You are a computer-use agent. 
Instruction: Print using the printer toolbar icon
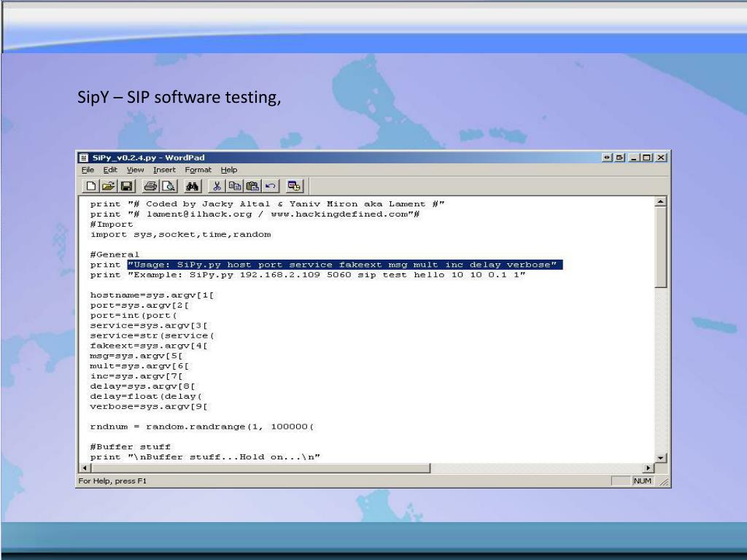pyautogui.click(x=150, y=186)
